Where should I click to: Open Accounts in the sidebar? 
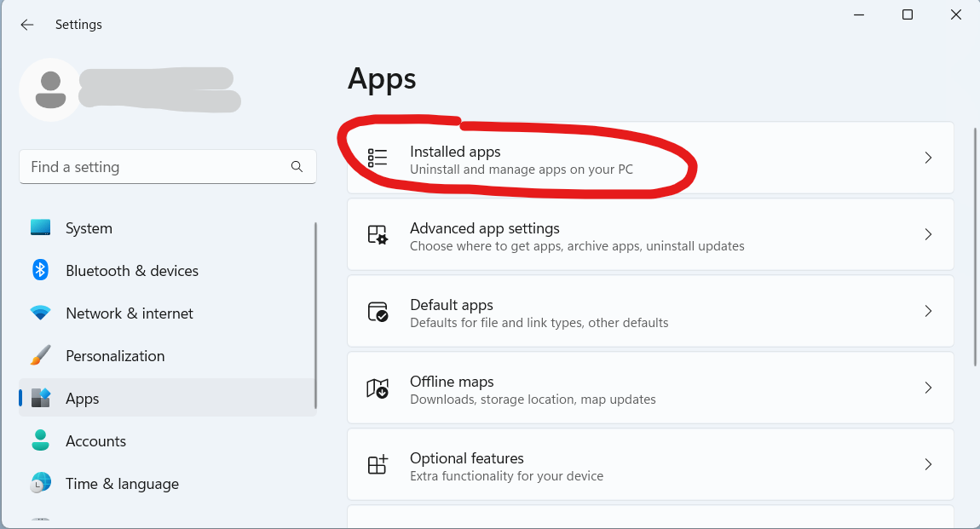click(95, 441)
